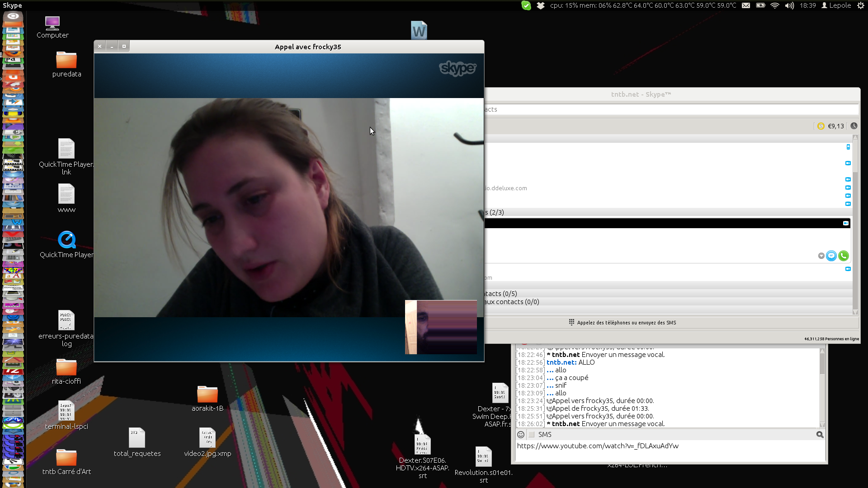The width and height of the screenshot is (868, 488).
Task: Click the chat search magnifier icon
Action: [820, 435]
